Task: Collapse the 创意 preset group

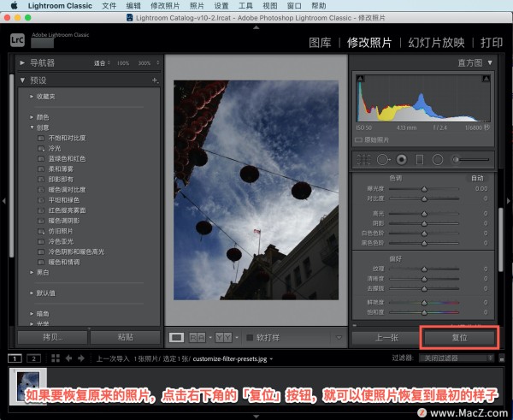Action: point(32,127)
